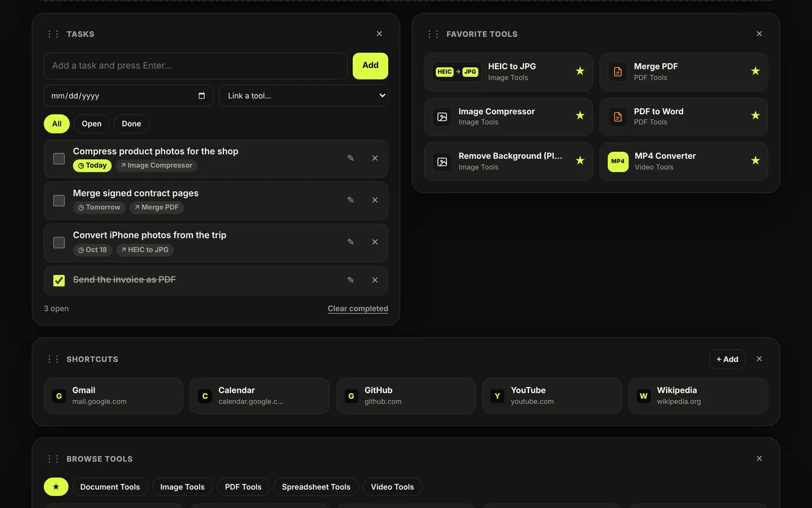Open the HEIC to JPG tag on third task
Image resolution: width=812 pixels, height=508 pixels.
[x=145, y=250]
